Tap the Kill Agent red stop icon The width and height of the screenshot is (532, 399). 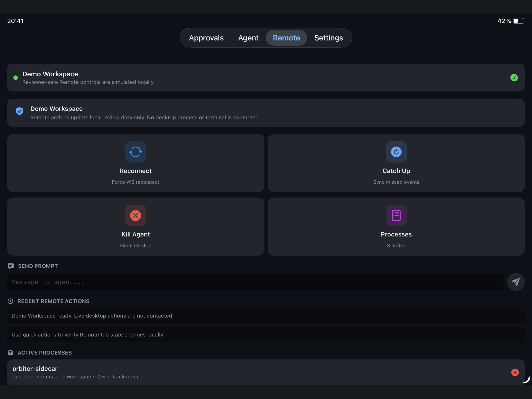coord(136,215)
